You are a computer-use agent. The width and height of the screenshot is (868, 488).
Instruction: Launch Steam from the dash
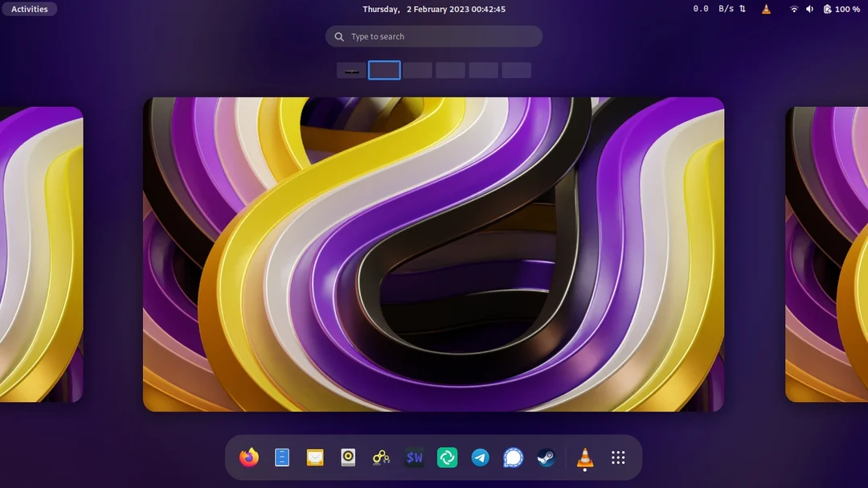coord(547,457)
